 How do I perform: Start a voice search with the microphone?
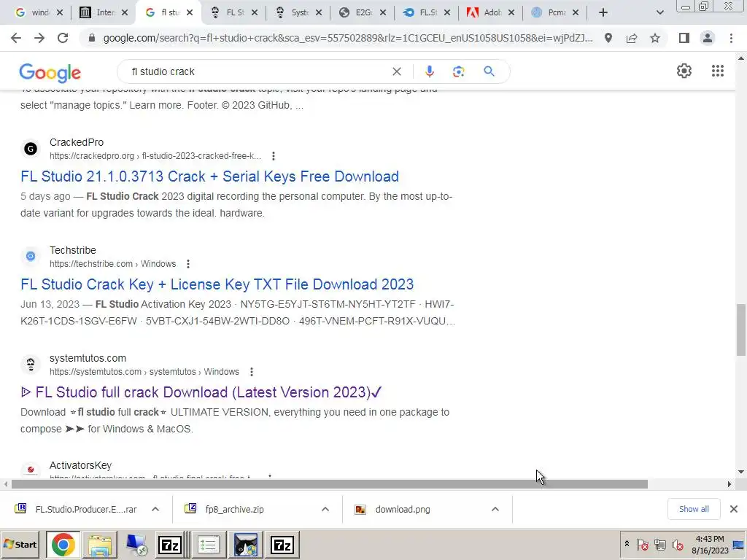point(429,71)
